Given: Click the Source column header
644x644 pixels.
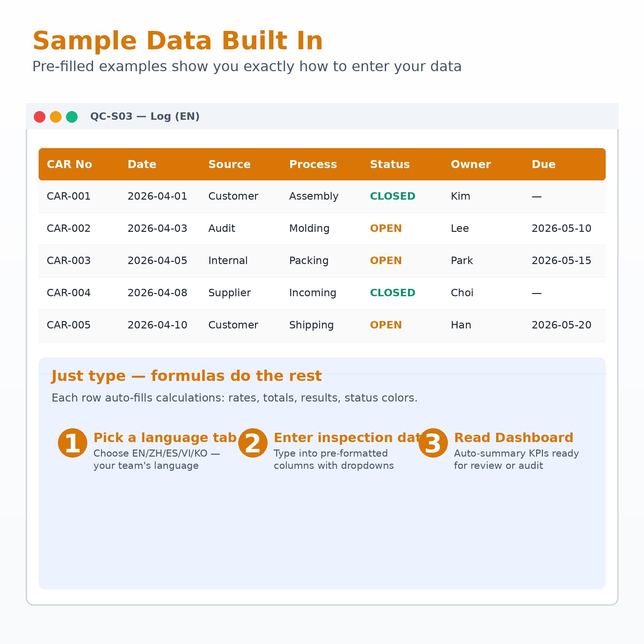Looking at the screenshot, I should (229, 164).
